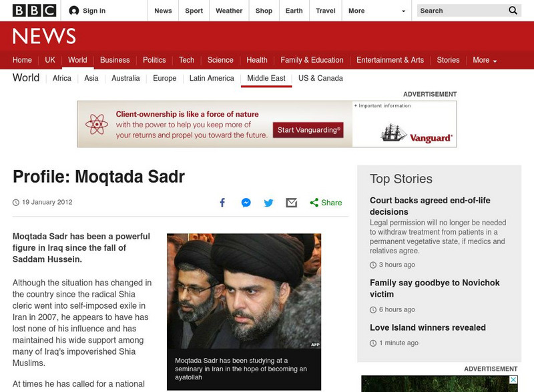Open Love Island winners revealed story
Image resolution: width=534 pixels, height=392 pixels.
point(428,328)
